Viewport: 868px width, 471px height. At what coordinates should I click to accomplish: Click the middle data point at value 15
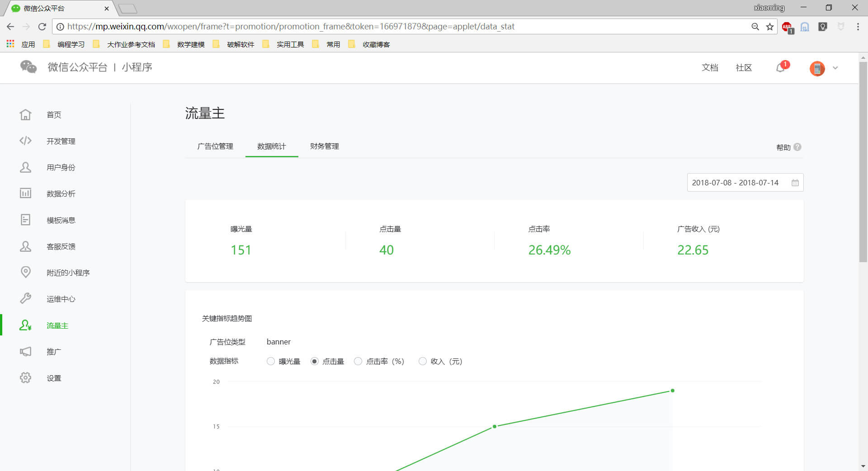click(495, 426)
